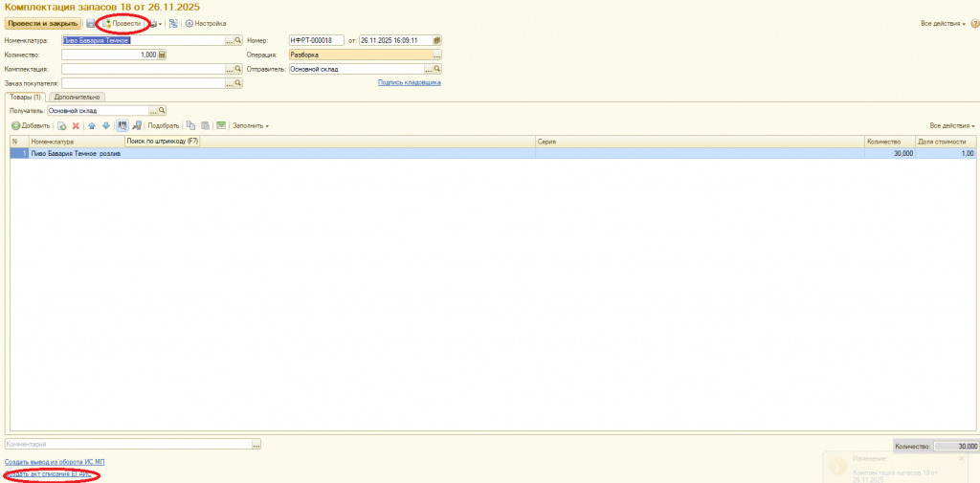Click the date field 26.11.2025 16:09:11
The image size is (980, 483).
coord(395,40)
